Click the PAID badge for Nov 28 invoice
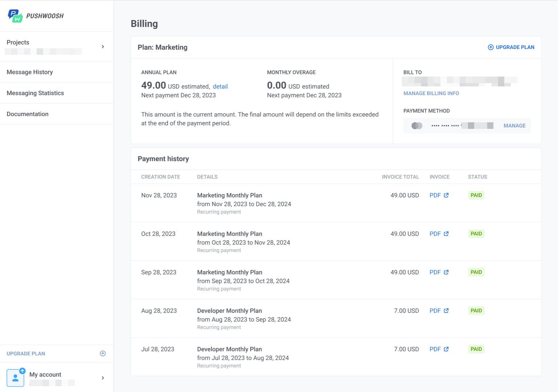 476,195
